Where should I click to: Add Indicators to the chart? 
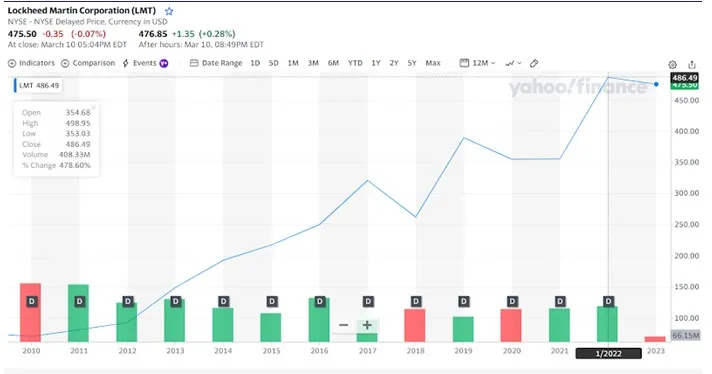pos(31,63)
